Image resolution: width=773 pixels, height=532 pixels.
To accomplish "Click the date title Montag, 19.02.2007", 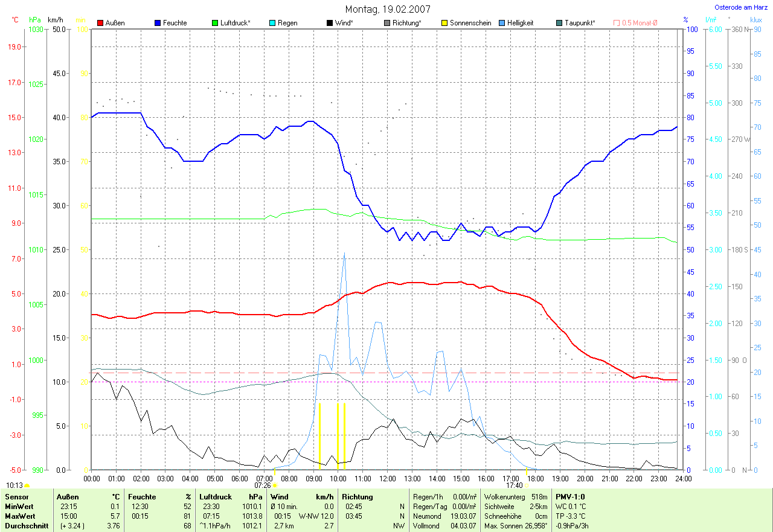I will [388, 9].
